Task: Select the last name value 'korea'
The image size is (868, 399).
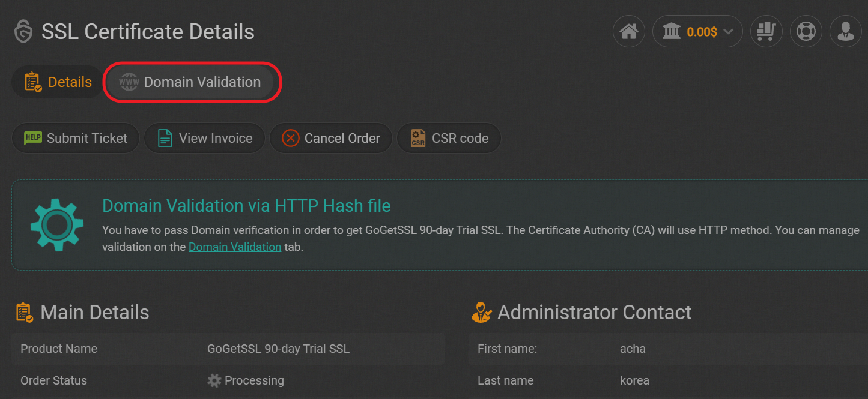Action: point(634,380)
